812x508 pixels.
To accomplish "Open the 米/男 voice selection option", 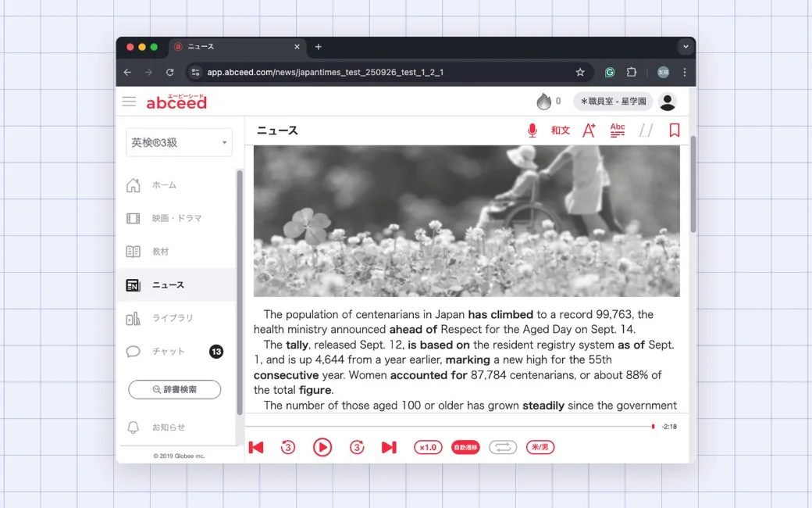I will pos(540,447).
